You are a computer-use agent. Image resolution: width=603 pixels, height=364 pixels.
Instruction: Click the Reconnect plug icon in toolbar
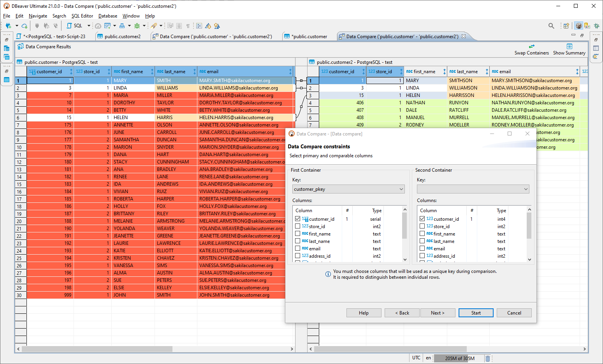(46, 26)
